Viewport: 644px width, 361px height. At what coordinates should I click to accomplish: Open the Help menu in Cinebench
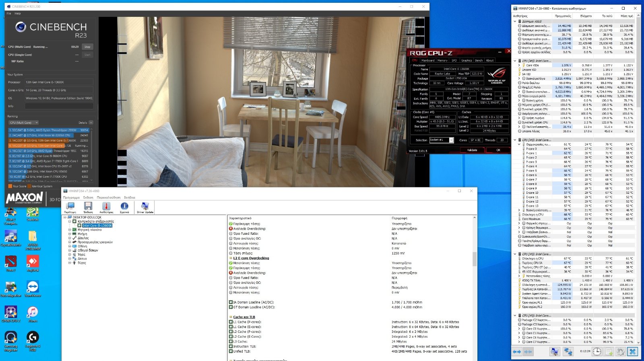point(18,13)
